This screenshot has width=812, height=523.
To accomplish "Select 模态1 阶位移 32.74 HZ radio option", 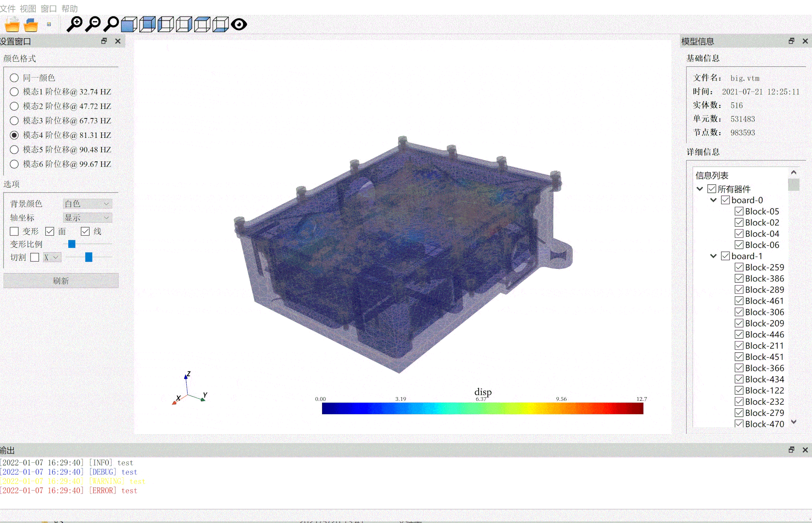I will pos(14,92).
